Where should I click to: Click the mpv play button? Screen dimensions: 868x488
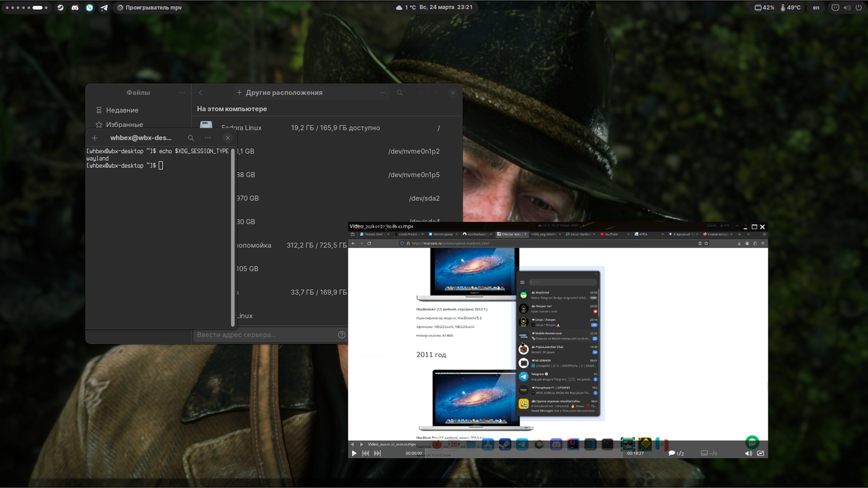(354, 453)
